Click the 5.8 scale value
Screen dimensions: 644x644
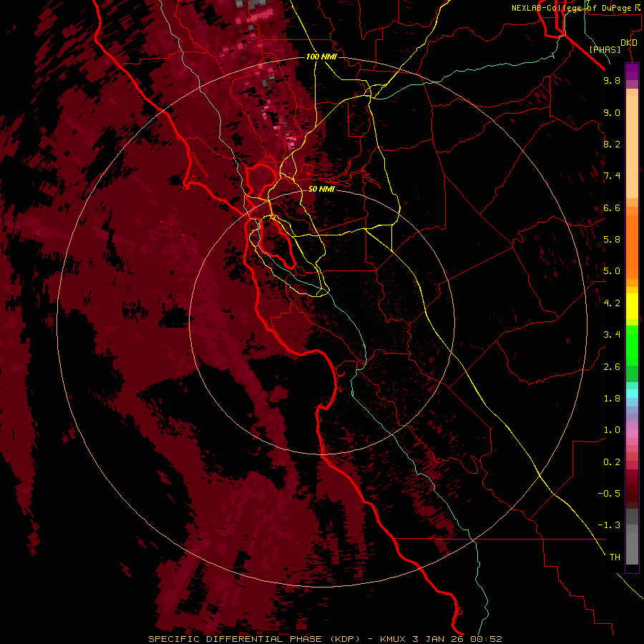[612, 239]
